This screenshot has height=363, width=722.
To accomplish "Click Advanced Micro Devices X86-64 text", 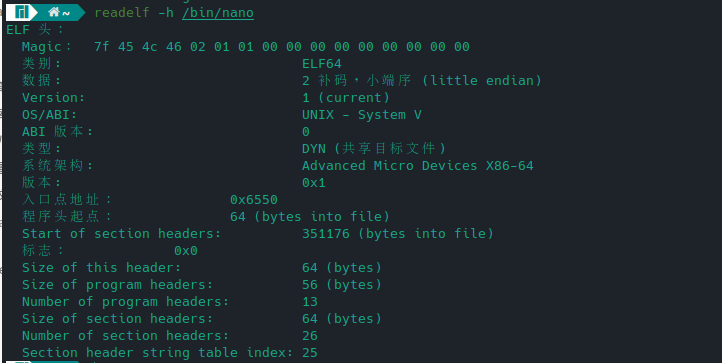I will point(418,165).
